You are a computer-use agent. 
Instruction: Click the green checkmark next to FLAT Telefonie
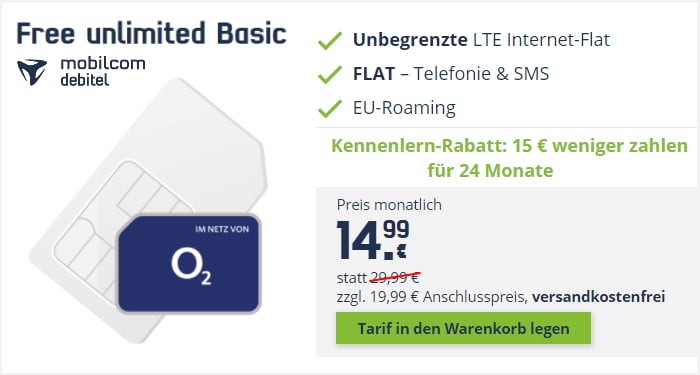330,75
